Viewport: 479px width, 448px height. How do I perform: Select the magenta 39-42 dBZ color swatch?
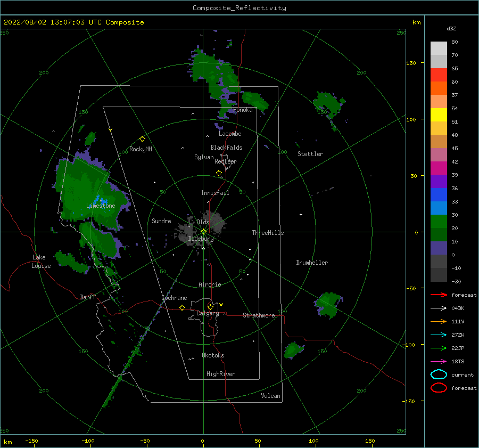pos(439,168)
